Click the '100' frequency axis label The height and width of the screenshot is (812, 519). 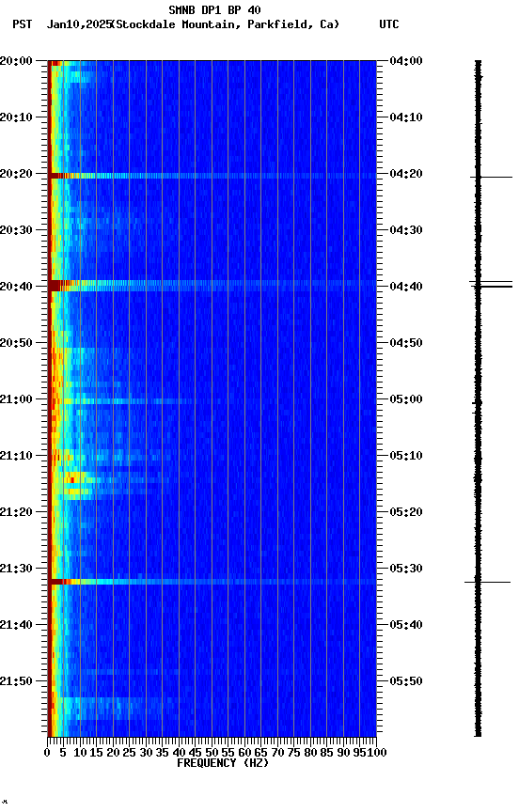pyautogui.click(x=378, y=753)
